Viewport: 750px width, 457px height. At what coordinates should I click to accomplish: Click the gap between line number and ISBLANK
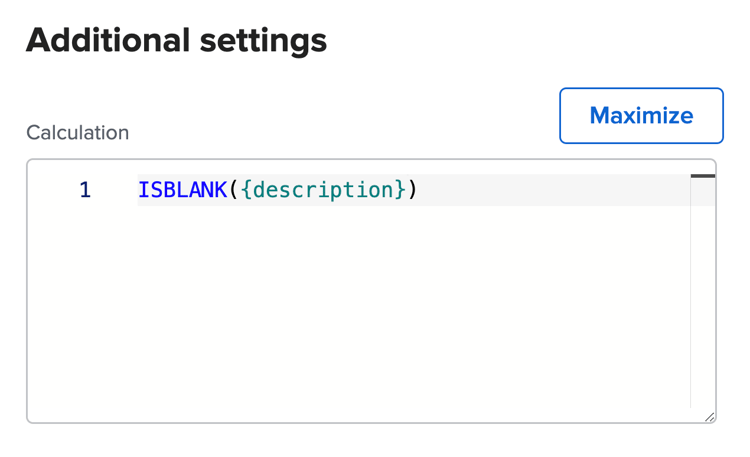tap(115, 190)
